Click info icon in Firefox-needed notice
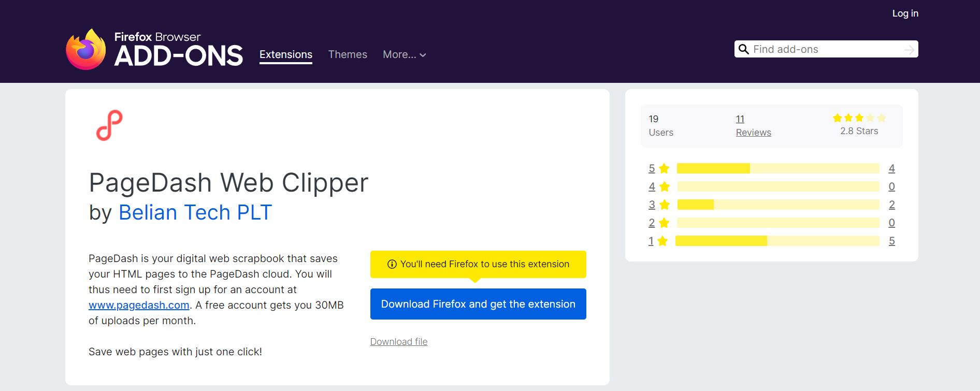The width and height of the screenshot is (980, 391). (x=392, y=264)
